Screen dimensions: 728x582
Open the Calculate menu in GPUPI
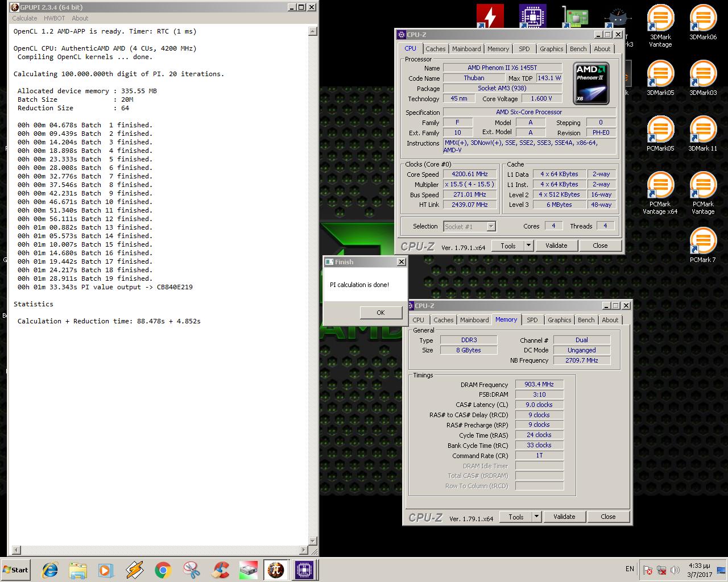[x=24, y=18]
